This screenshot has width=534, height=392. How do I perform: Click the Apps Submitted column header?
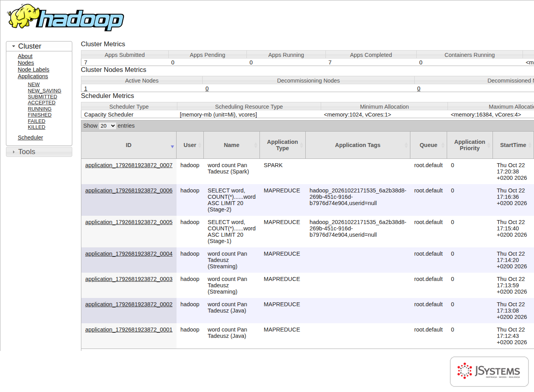pyautogui.click(x=125, y=55)
